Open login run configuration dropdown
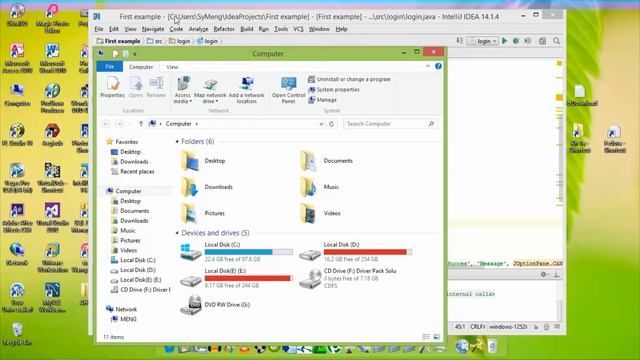 point(483,41)
